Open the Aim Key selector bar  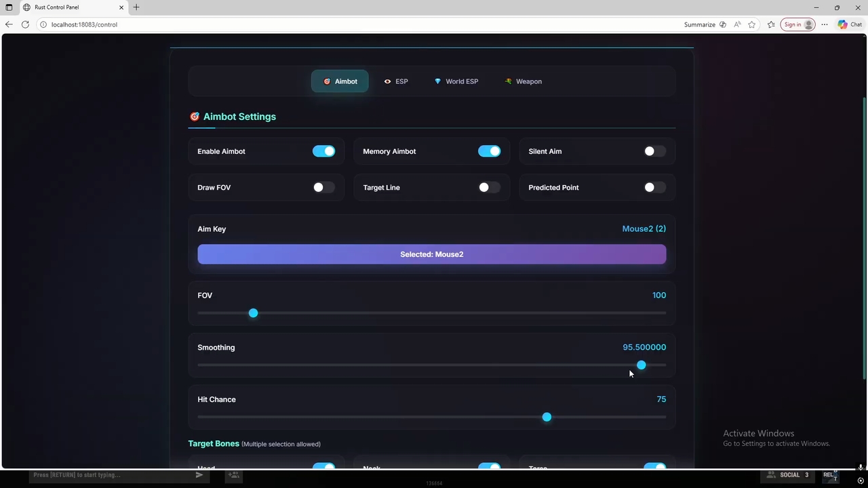[431, 254]
